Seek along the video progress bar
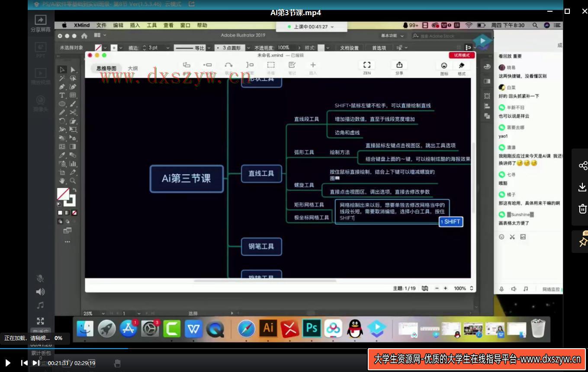Image resolution: width=588 pixels, height=372 pixels. point(294,348)
